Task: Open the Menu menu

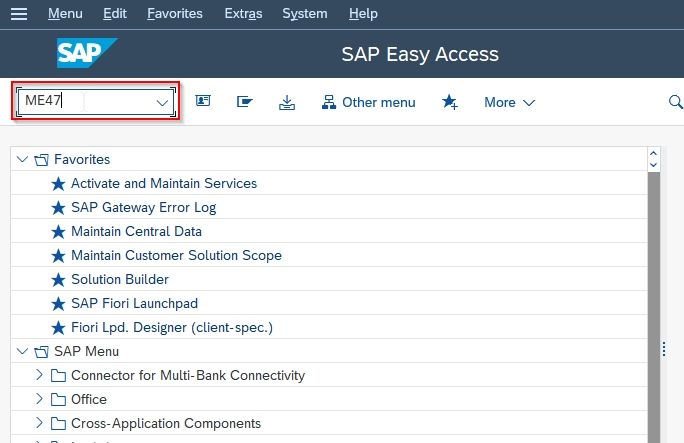Action: [x=65, y=14]
